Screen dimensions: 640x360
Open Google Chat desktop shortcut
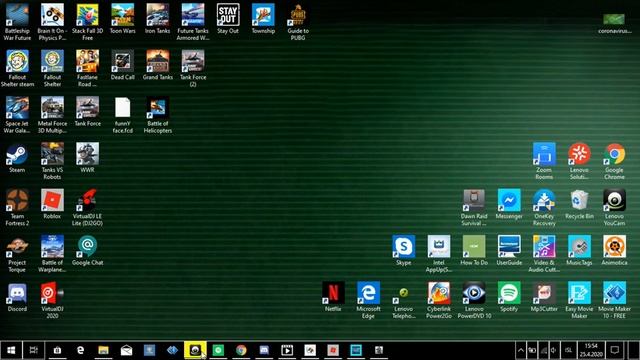click(87, 250)
